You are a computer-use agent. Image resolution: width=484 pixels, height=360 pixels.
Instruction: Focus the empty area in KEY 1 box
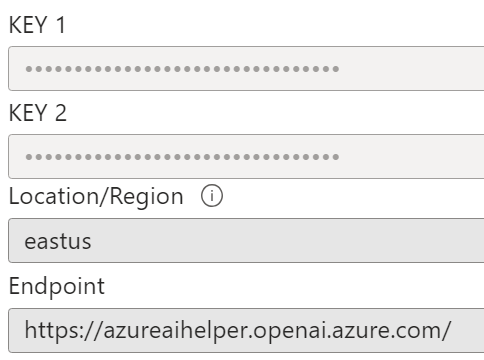click(412, 68)
